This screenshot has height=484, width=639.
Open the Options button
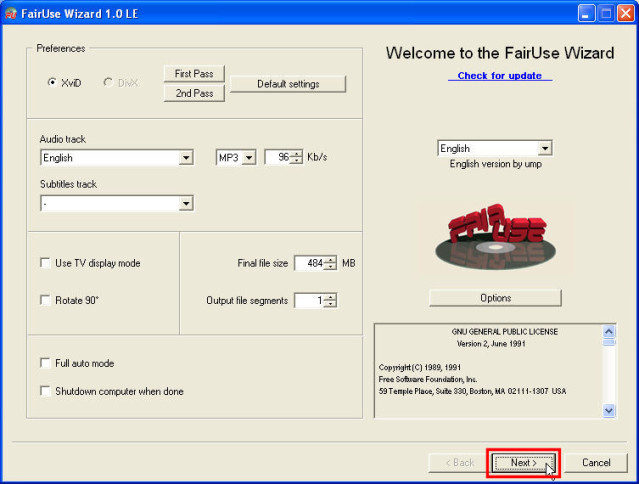(495, 298)
